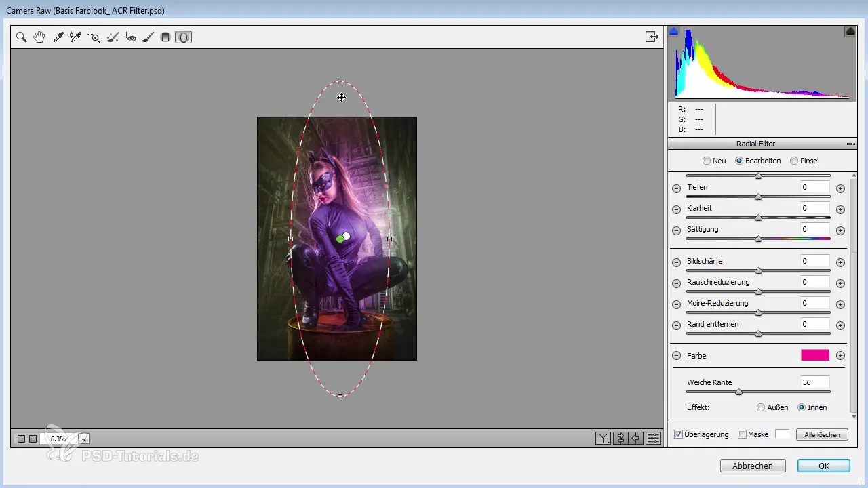Open the white mask overlay color swatch
868x488 pixels.
(783, 434)
